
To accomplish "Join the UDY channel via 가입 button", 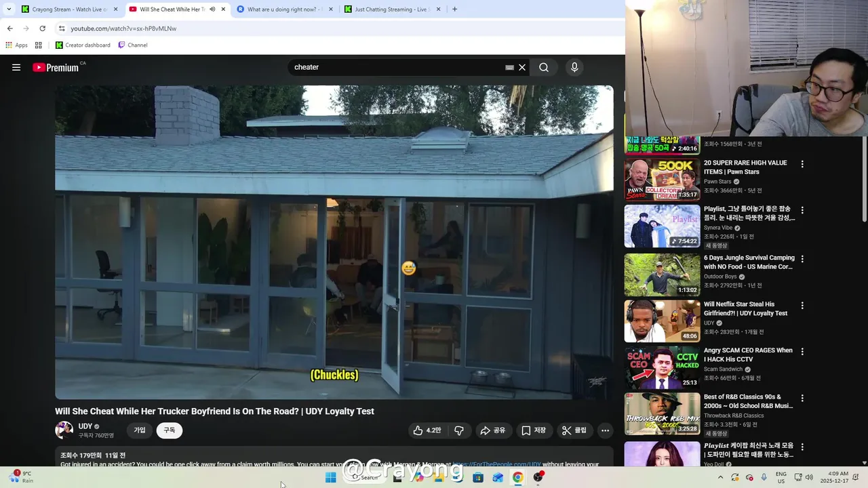I will [x=140, y=430].
